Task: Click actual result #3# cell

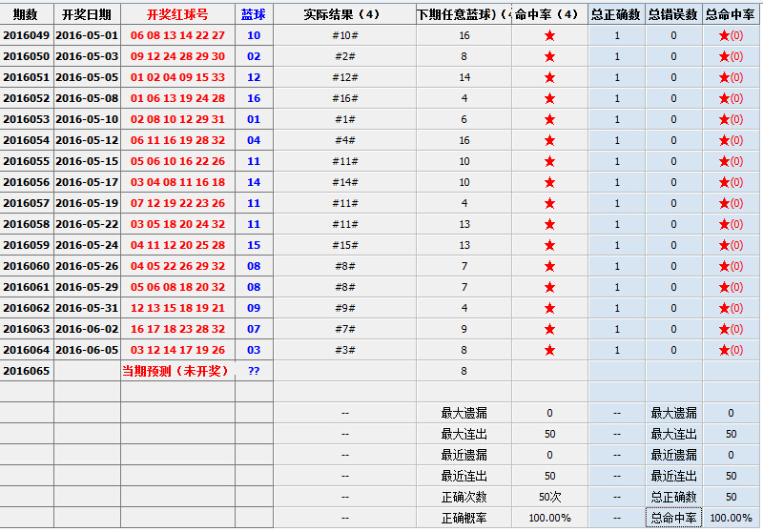Action: 344,350
